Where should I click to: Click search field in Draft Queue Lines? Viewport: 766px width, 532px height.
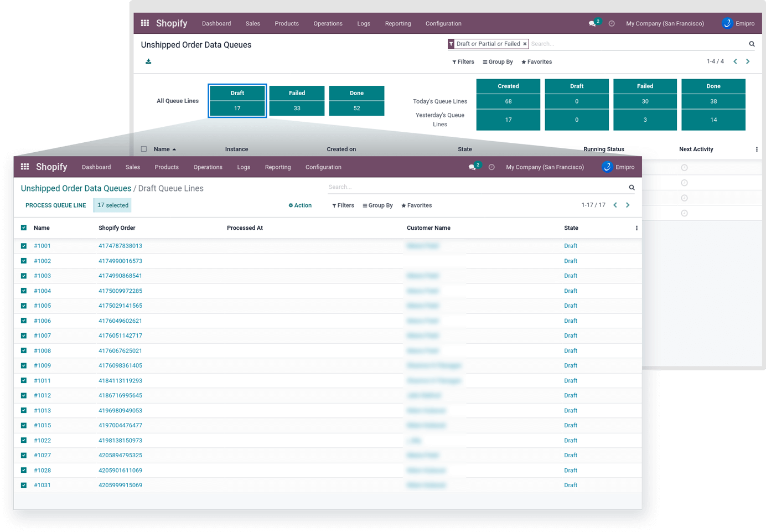coord(476,187)
